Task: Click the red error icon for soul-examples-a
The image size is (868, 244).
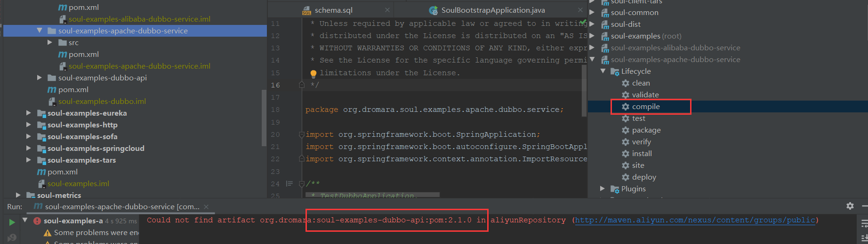Action: click(37, 221)
